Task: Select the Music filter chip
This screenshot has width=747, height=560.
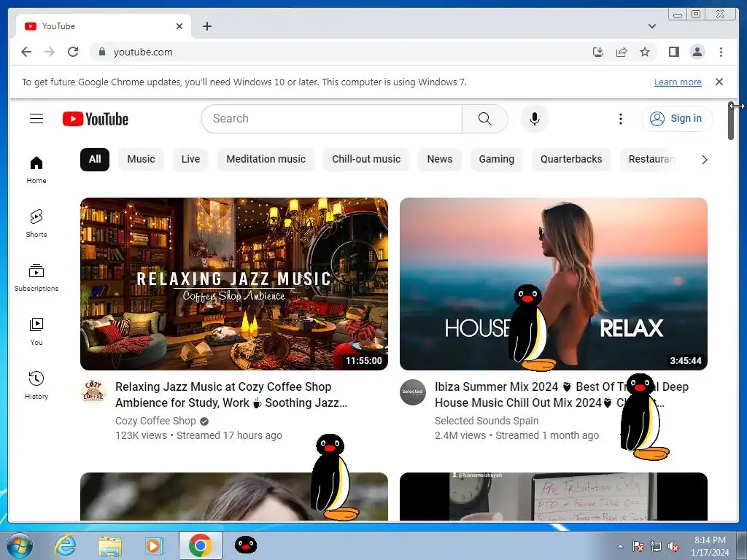Action: tap(141, 159)
